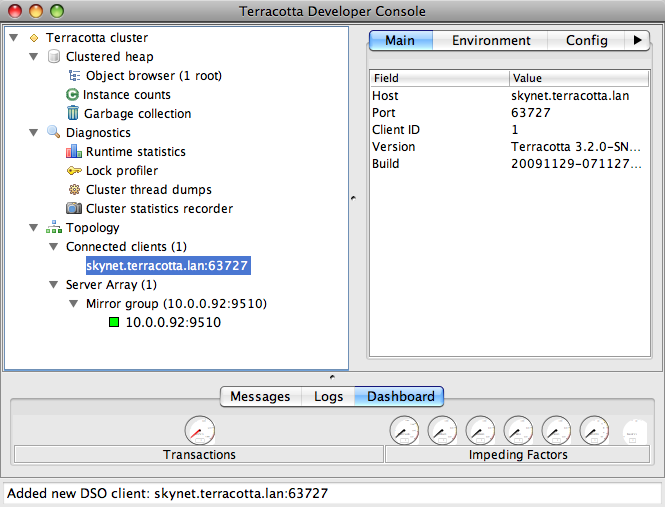
Task: Collapse the Connected clients node
Action: coord(53,246)
